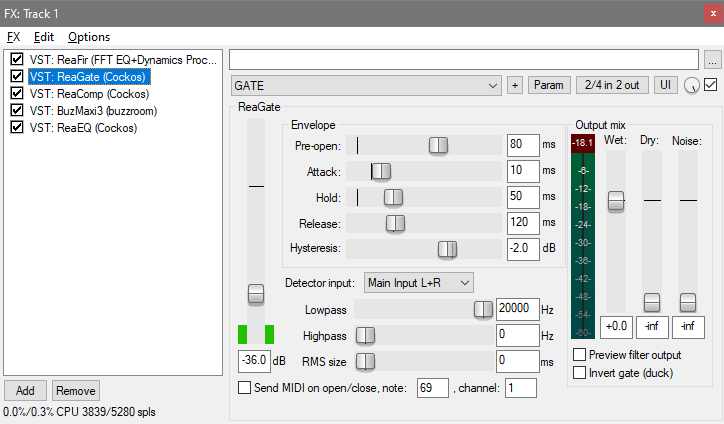Click the "..." button beside comment field
The image size is (724, 424).
click(x=711, y=58)
